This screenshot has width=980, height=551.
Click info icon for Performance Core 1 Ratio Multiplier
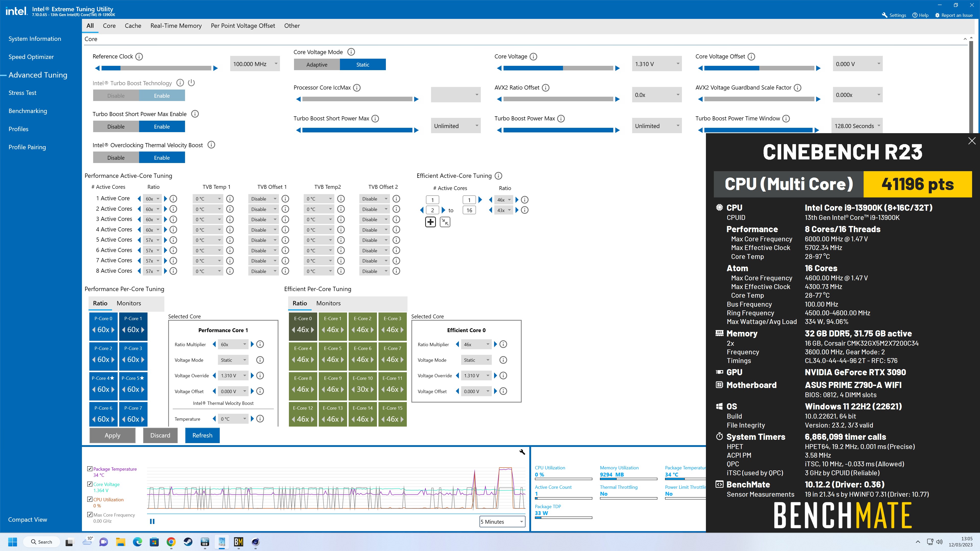(x=260, y=344)
